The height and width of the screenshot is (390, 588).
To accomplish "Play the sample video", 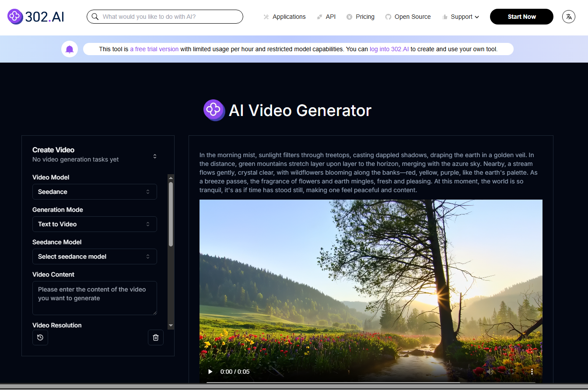I will (210, 372).
